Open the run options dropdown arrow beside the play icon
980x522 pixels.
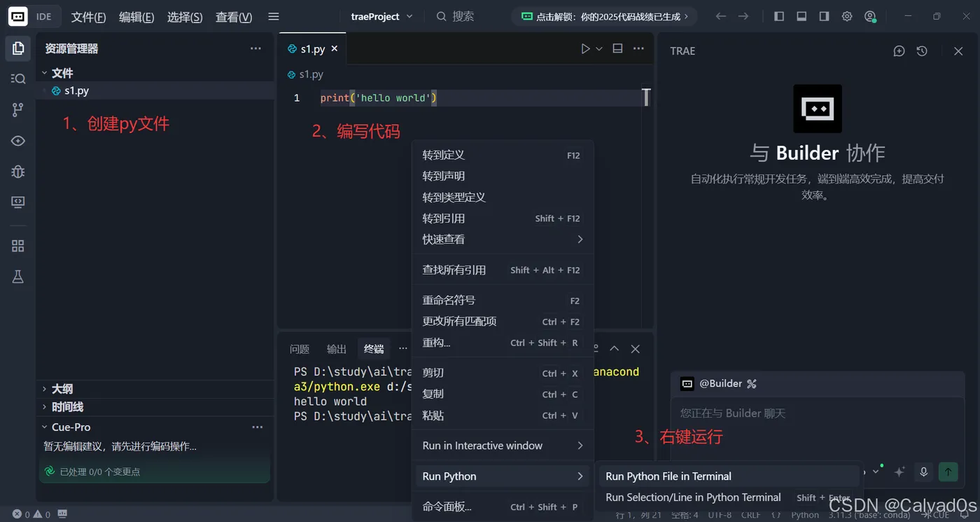click(599, 49)
